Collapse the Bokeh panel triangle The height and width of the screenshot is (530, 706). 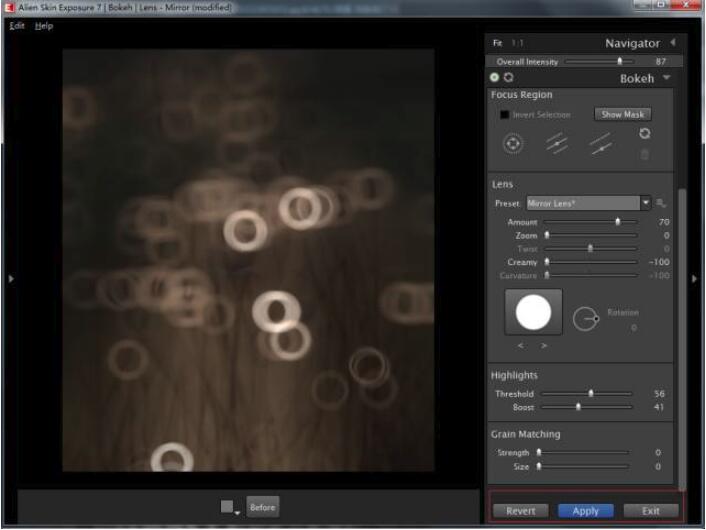667,78
